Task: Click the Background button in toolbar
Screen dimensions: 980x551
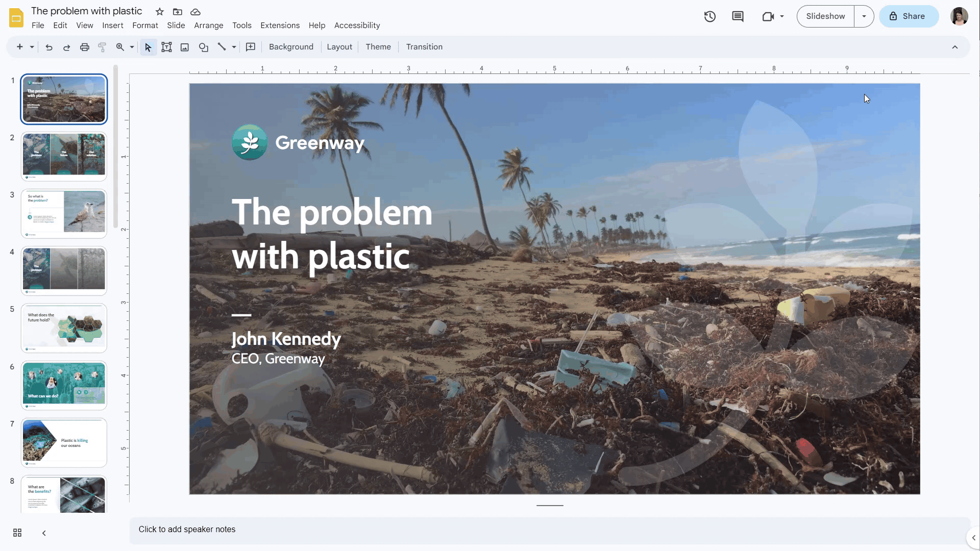Action: [x=291, y=46]
